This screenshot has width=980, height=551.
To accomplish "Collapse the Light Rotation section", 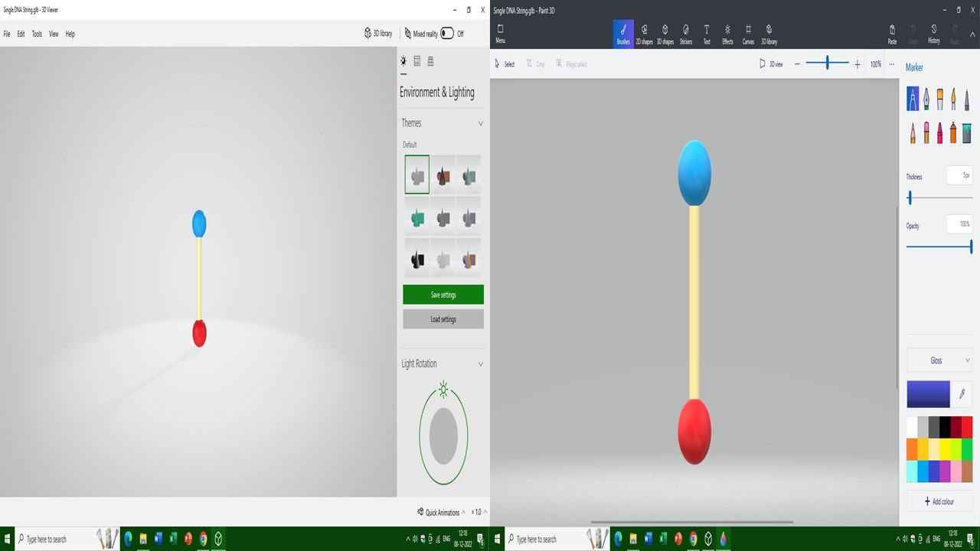I will click(x=481, y=364).
